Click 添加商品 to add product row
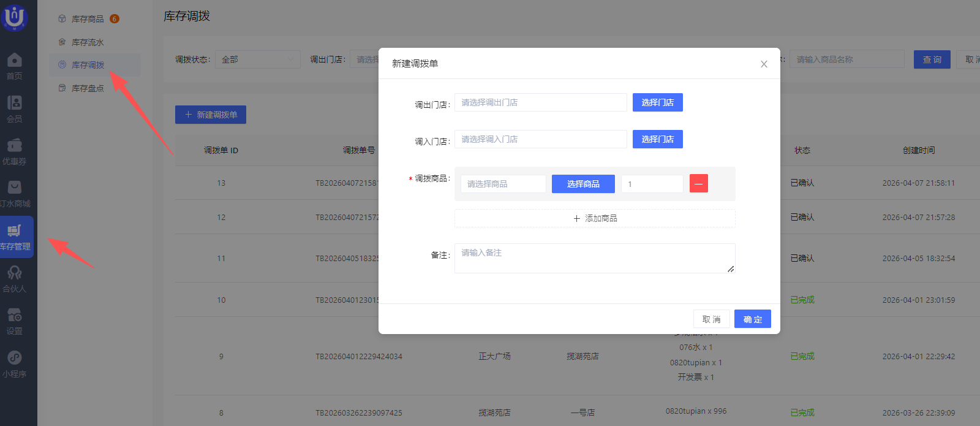Image resolution: width=980 pixels, height=426 pixels. tap(594, 218)
